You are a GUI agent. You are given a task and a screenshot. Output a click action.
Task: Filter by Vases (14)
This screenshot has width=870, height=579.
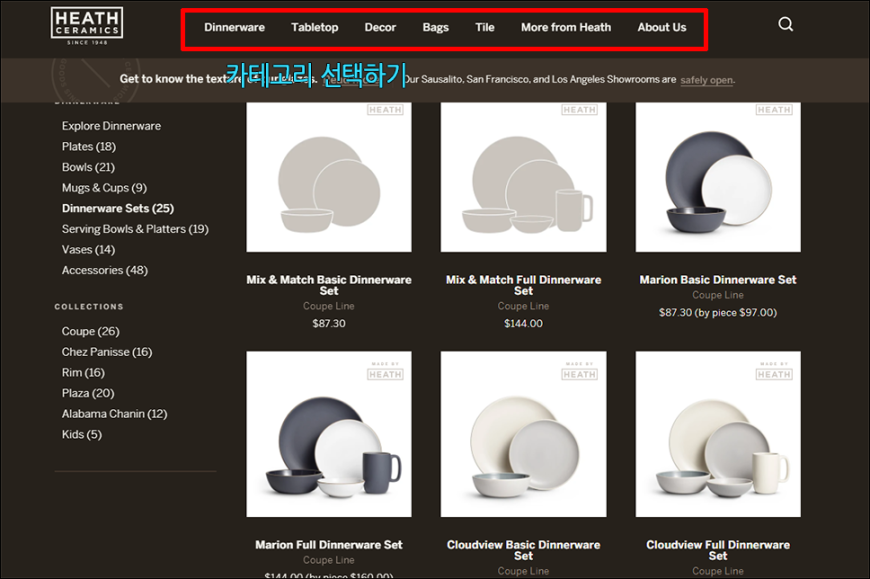click(88, 250)
